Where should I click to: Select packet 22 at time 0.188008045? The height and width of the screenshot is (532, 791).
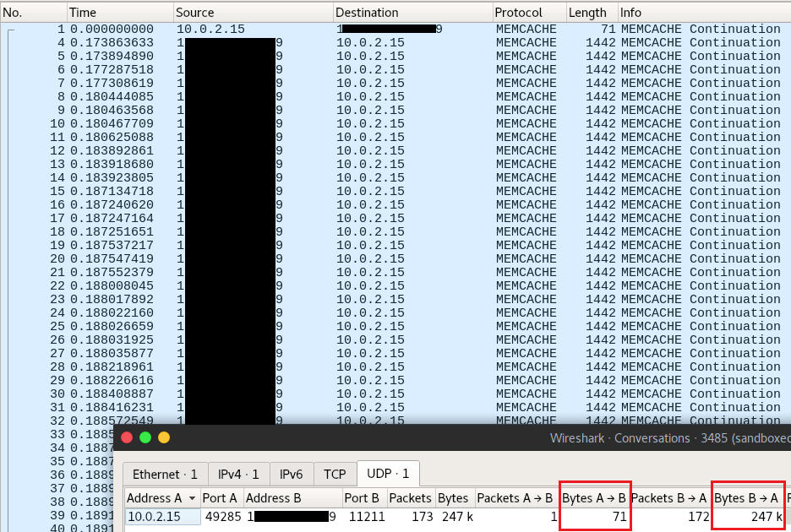pyautogui.click(x=395, y=286)
